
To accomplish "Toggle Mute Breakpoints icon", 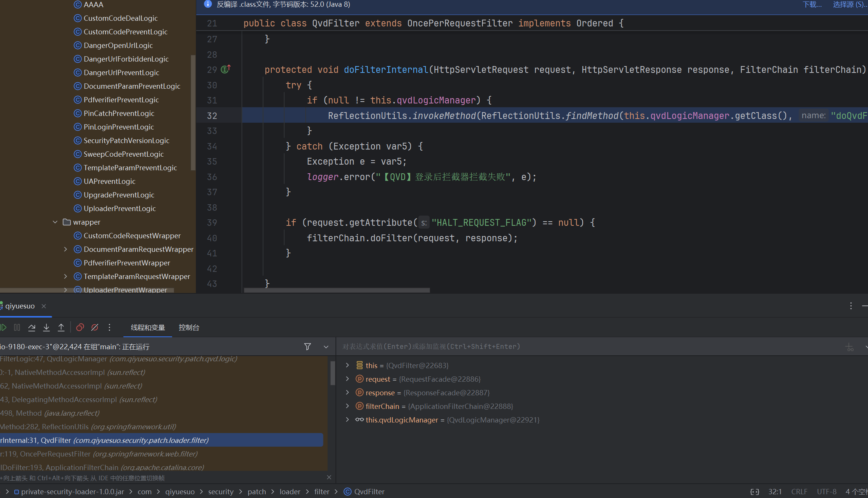I will [95, 327].
